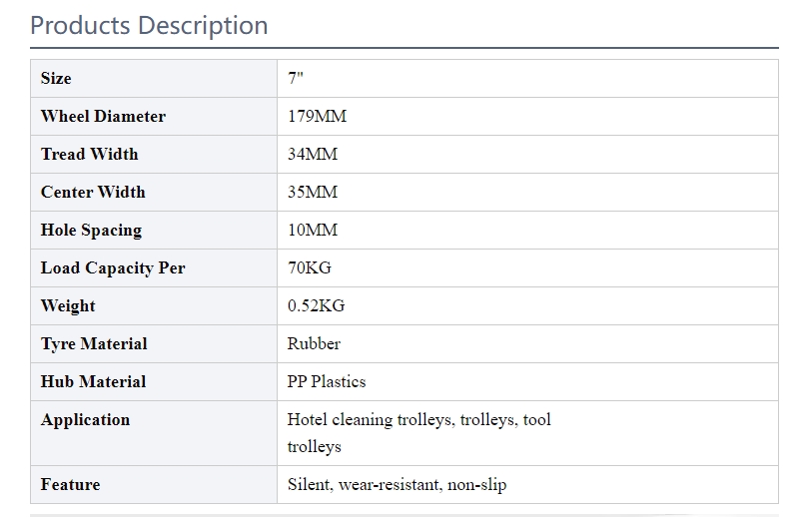This screenshot has height=517, width=812.
Task: Select the Size label cell
Action: click(154, 78)
